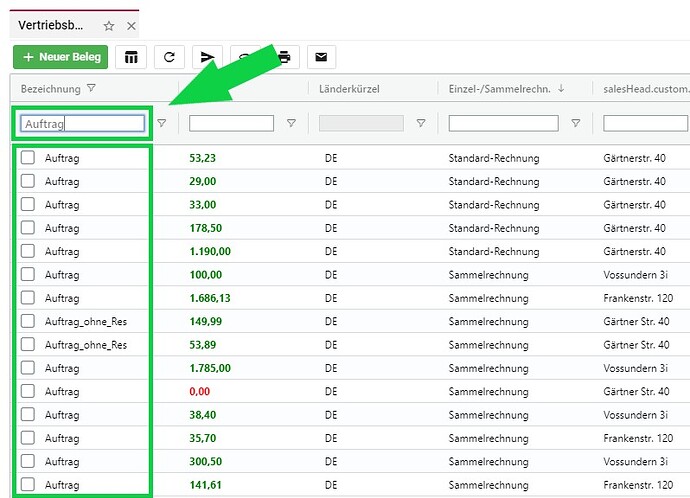Image resolution: width=690 pixels, height=498 pixels.
Task: Click the refresh icon in toolbar
Action: pyautogui.click(x=169, y=57)
